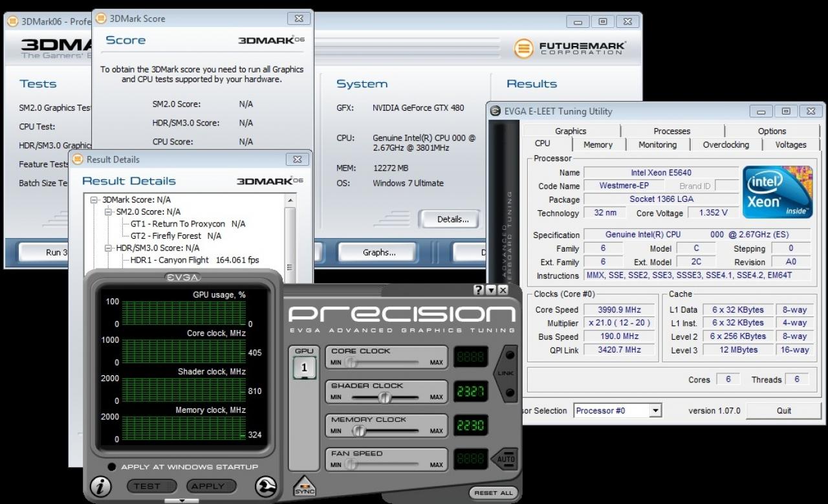Click the Result Details window title icon
This screenshot has height=504, width=828.
click(x=78, y=159)
